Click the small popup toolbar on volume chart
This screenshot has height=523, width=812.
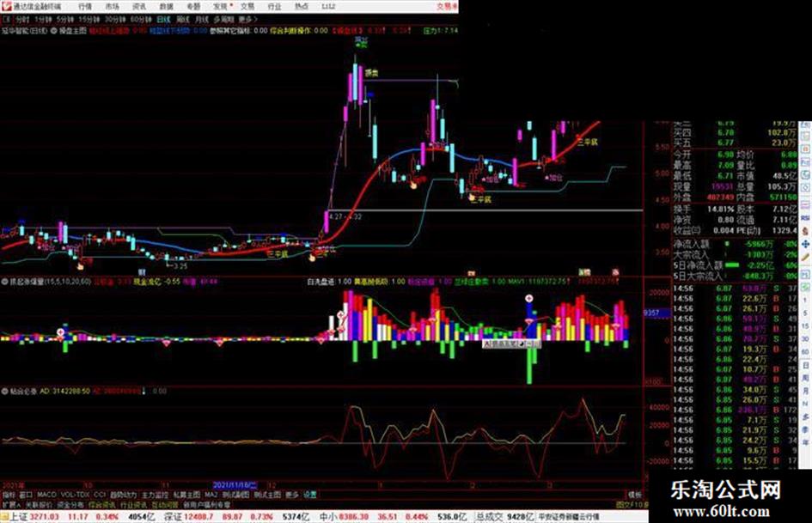click(511, 344)
